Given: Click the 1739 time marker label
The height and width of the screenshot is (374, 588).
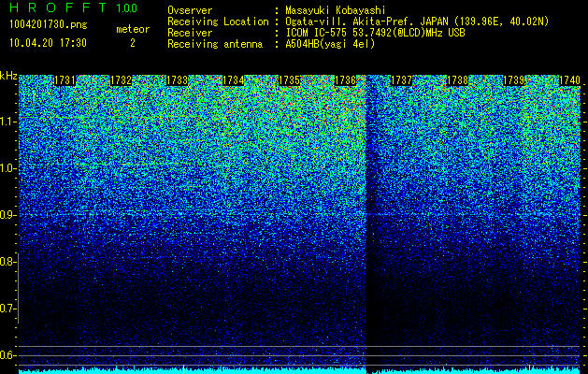Looking at the screenshot, I should pyautogui.click(x=514, y=80).
